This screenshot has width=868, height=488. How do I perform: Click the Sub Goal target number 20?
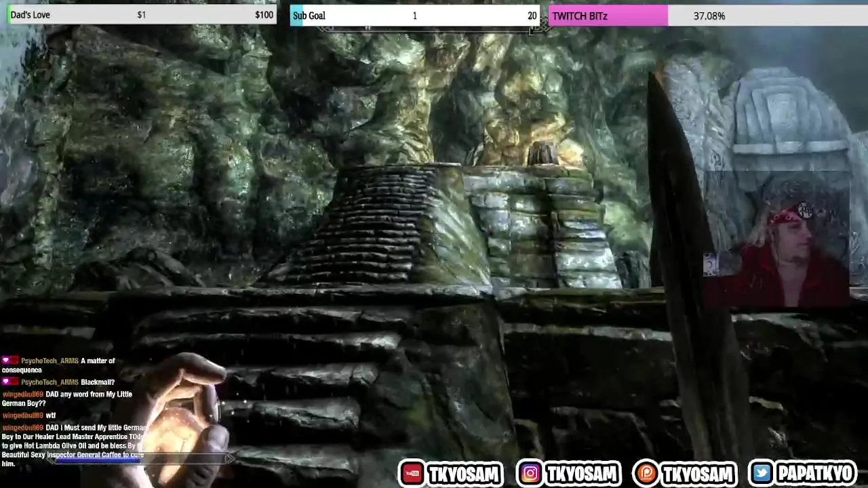tap(532, 16)
